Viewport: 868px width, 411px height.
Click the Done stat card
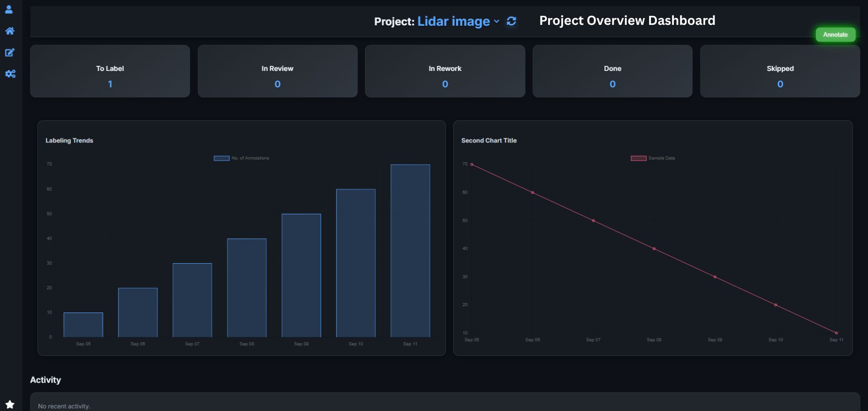point(612,71)
